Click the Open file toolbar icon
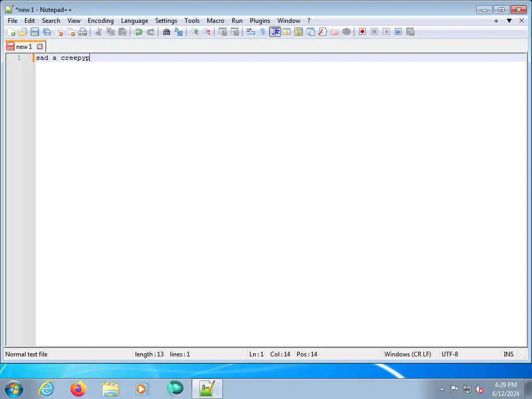The width and height of the screenshot is (532, 399). [23, 32]
